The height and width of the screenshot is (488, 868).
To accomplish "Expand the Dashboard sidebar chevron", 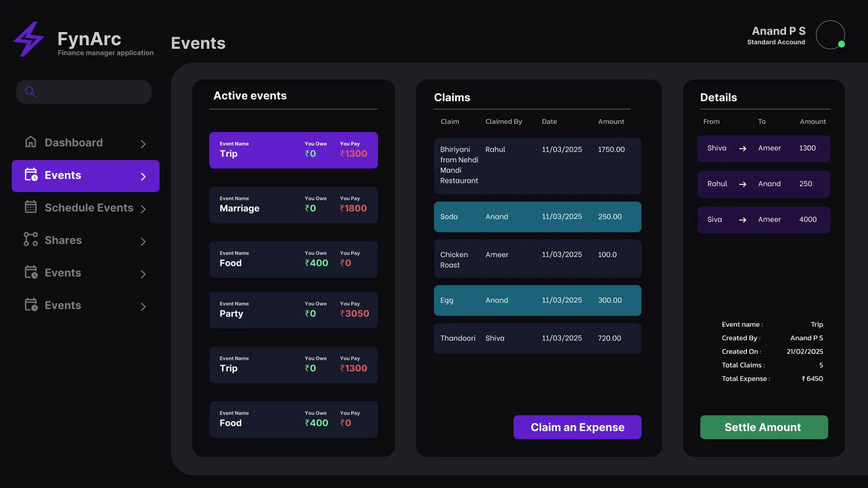I will 143,144.
